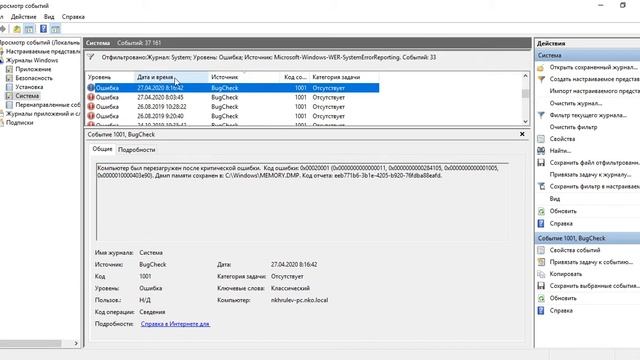Click Найти action
This screenshot has width=640, height=360.
(x=560, y=151)
